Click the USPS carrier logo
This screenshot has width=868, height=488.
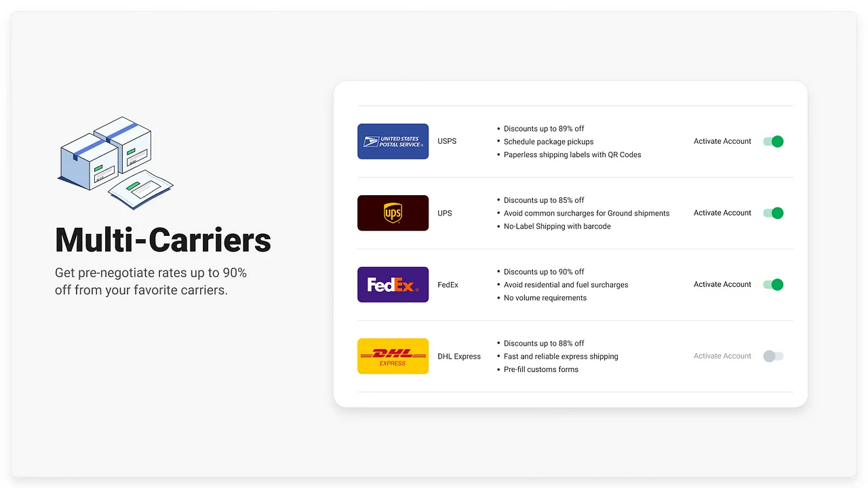[x=393, y=142]
